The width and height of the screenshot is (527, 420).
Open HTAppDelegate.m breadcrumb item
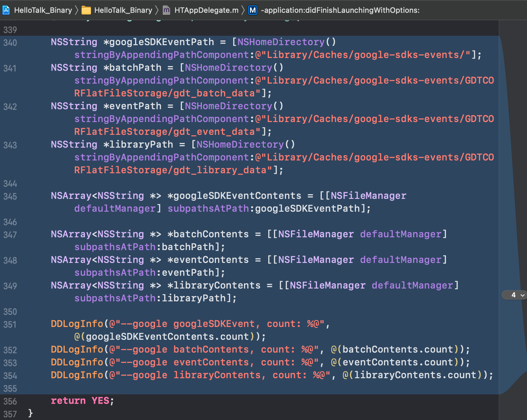[x=206, y=10]
